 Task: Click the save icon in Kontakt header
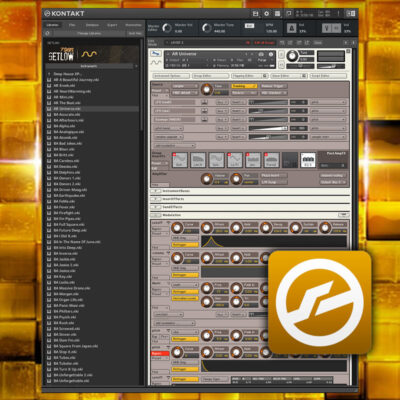tap(255, 14)
